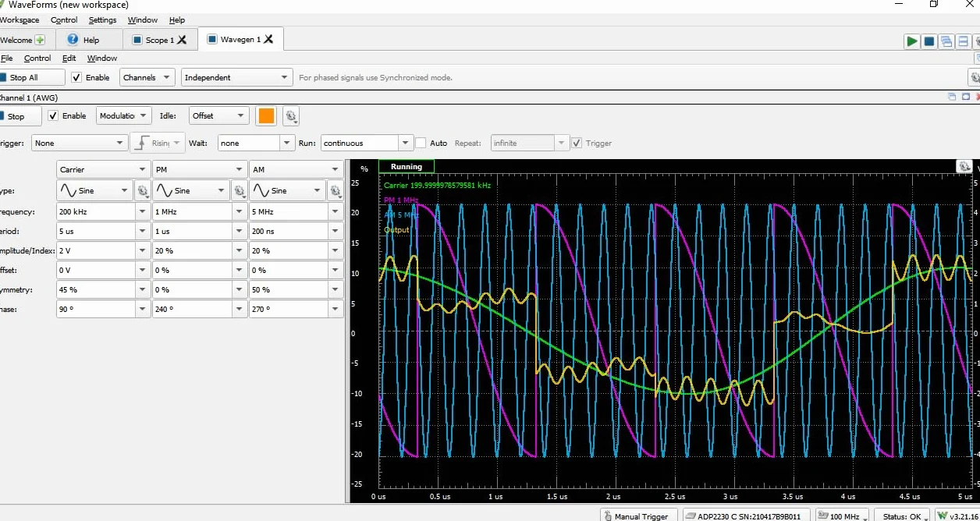Click the Carrier amplitude 2 V field
This screenshot has height=521, width=980.
click(x=97, y=250)
